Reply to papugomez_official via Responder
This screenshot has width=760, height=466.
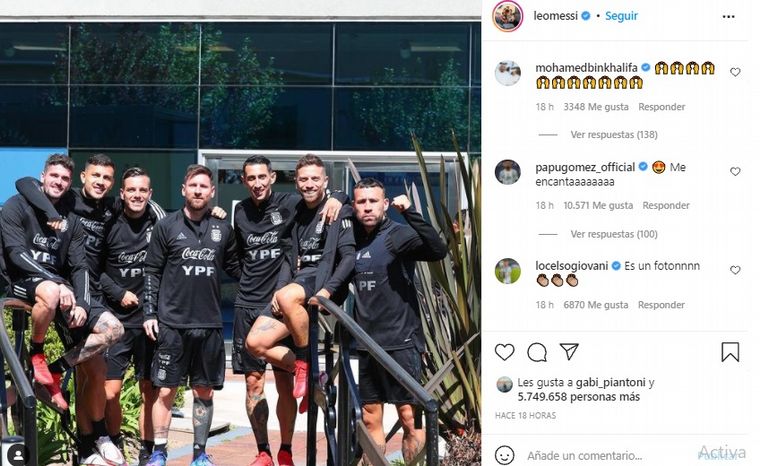click(665, 206)
